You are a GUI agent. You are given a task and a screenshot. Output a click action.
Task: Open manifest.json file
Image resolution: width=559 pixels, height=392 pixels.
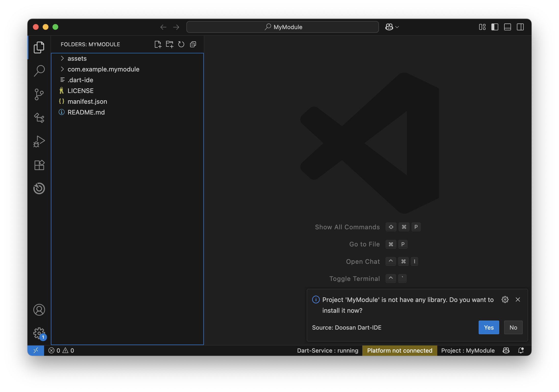point(87,102)
